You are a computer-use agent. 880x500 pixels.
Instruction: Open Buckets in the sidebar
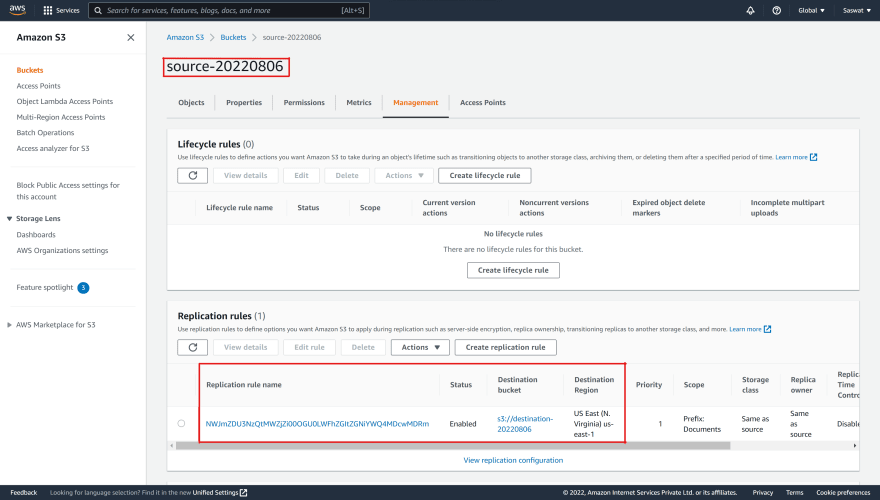tap(30, 70)
